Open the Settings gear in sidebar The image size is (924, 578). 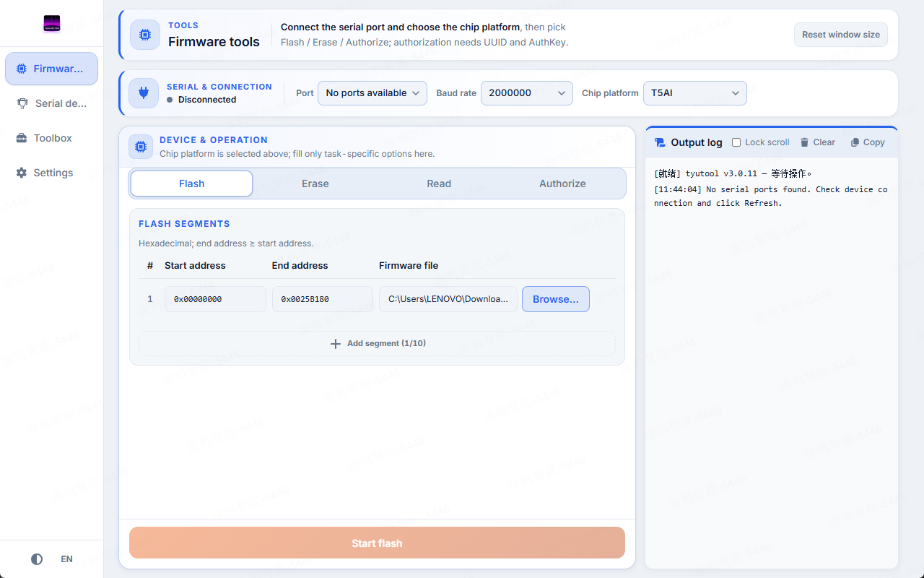(51, 173)
